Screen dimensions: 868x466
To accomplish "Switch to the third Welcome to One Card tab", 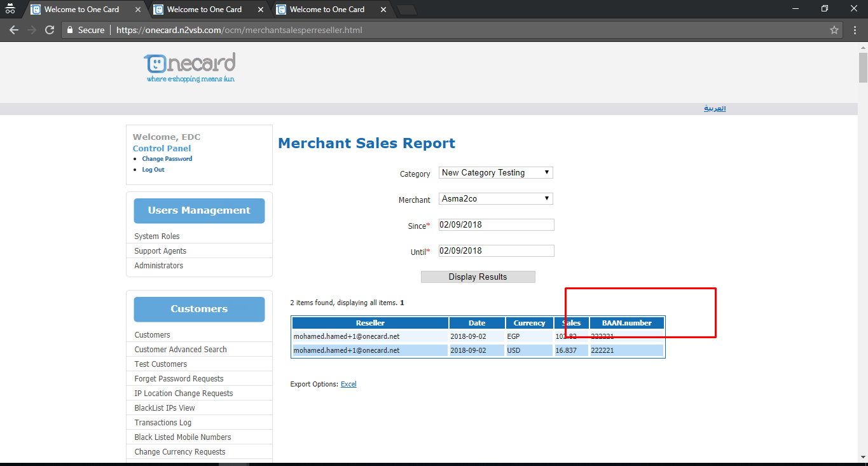I will pos(327,10).
